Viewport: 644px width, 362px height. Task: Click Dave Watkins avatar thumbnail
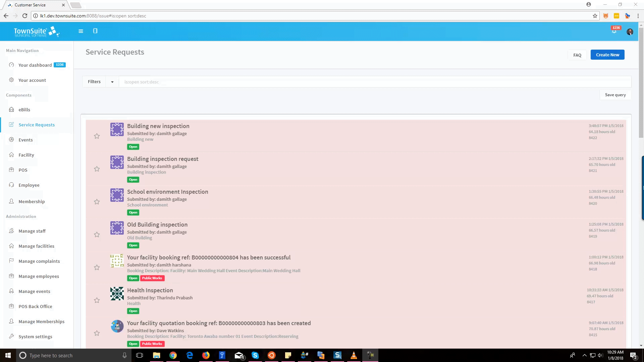117,326
